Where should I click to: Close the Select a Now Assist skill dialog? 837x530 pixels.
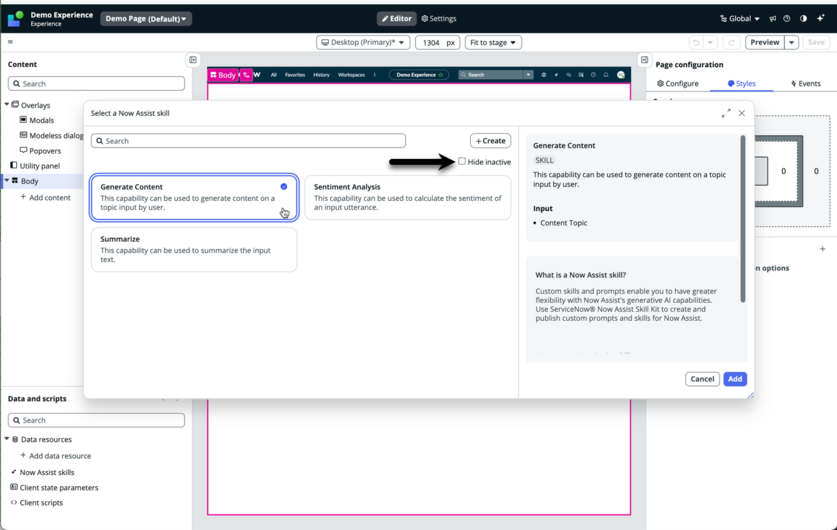741,113
